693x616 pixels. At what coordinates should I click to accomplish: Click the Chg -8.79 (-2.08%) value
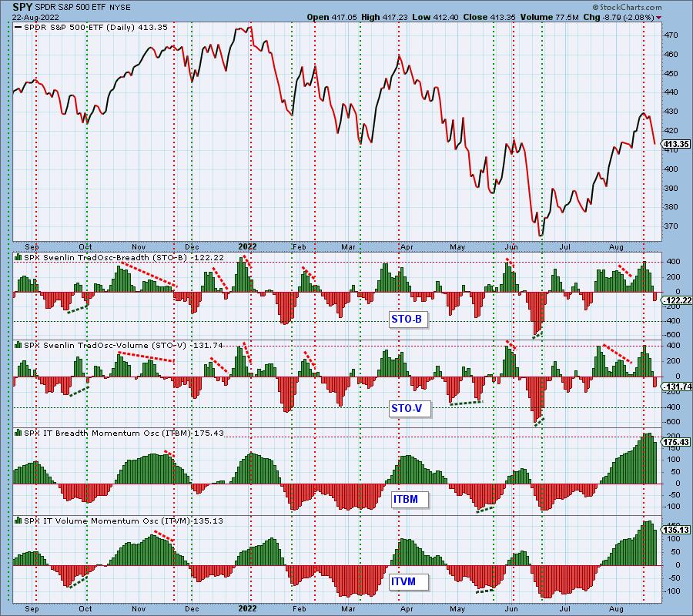[619, 17]
